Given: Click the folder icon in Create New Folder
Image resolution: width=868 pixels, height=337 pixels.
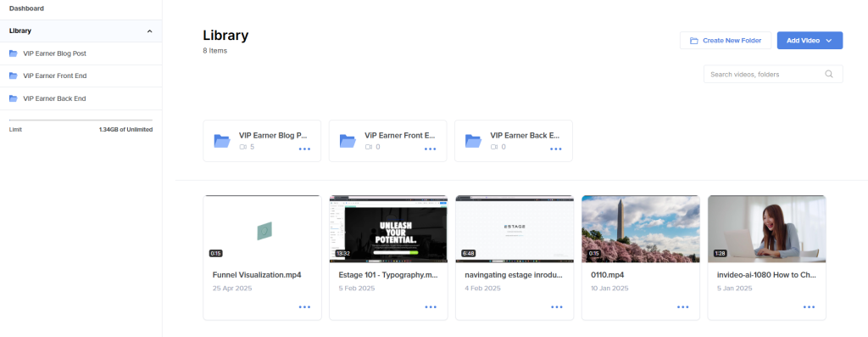Looking at the screenshot, I should (x=693, y=41).
